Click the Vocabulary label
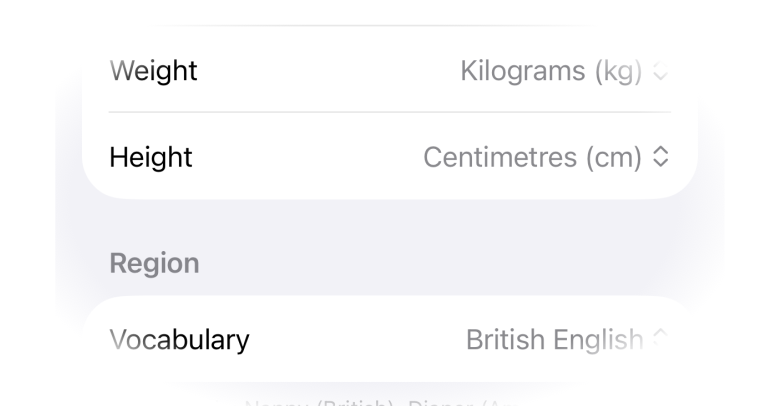 click(179, 340)
